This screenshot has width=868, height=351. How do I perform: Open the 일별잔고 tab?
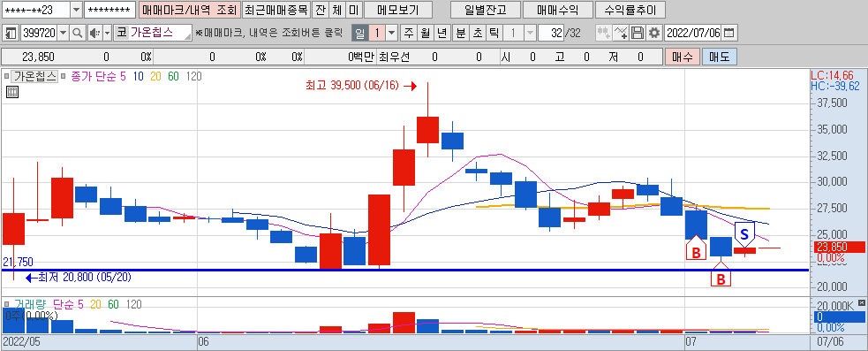[x=486, y=10]
